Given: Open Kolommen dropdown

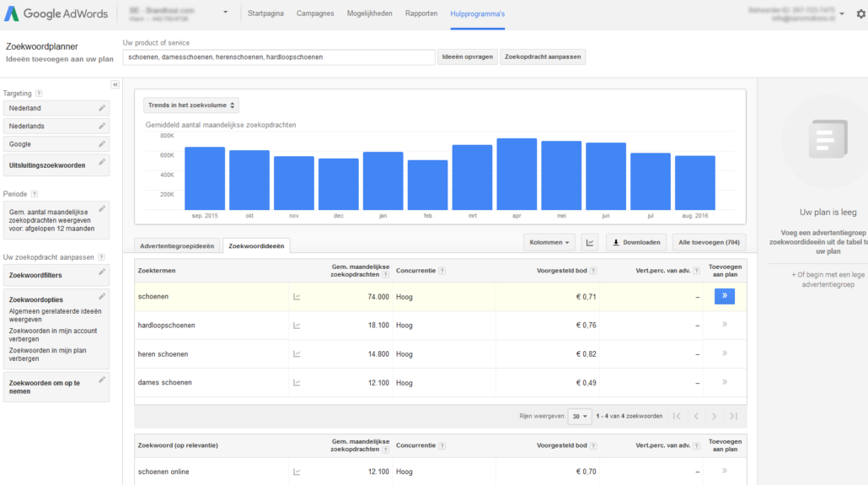Looking at the screenshot, I should [549, 242].
